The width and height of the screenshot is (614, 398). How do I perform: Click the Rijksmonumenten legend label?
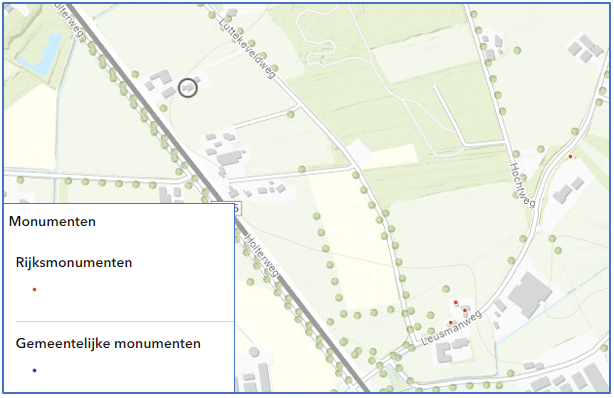[x=74, y=262]
